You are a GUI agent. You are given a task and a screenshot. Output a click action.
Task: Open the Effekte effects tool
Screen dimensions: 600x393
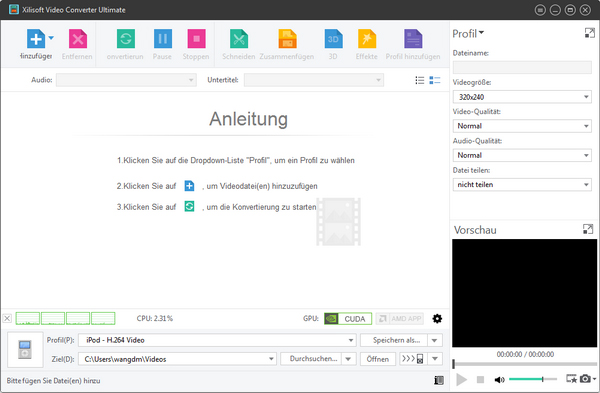(367, 39)
